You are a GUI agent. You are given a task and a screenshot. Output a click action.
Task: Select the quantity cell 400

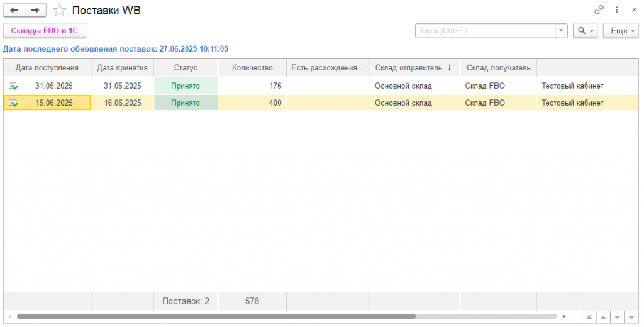[252, 103]
